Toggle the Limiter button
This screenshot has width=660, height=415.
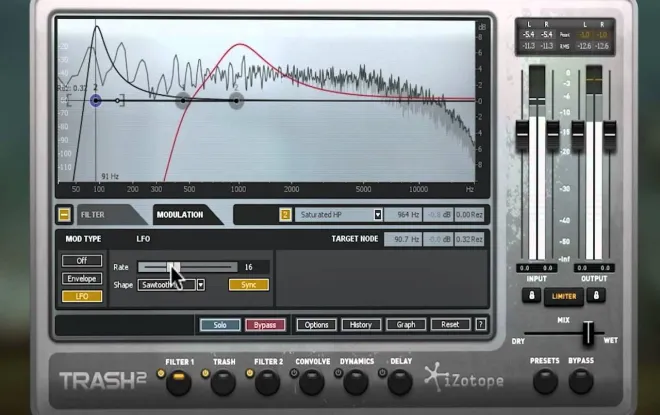click(x=564, y=296)
